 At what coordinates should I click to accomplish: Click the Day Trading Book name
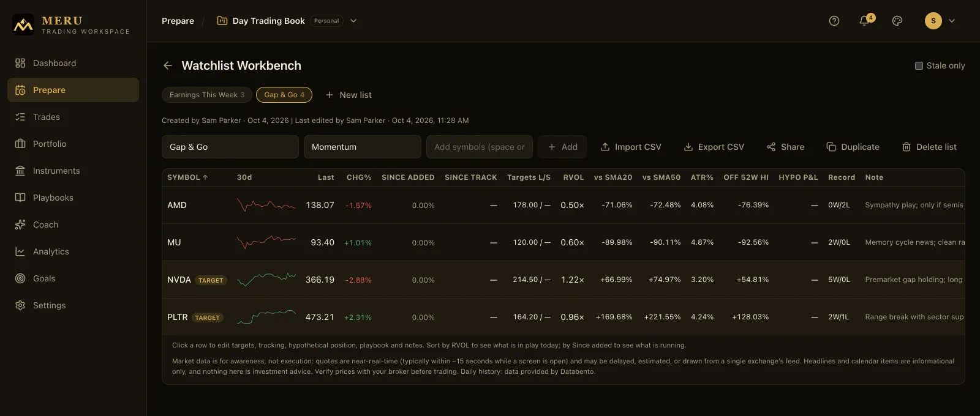tap(268, 21)
